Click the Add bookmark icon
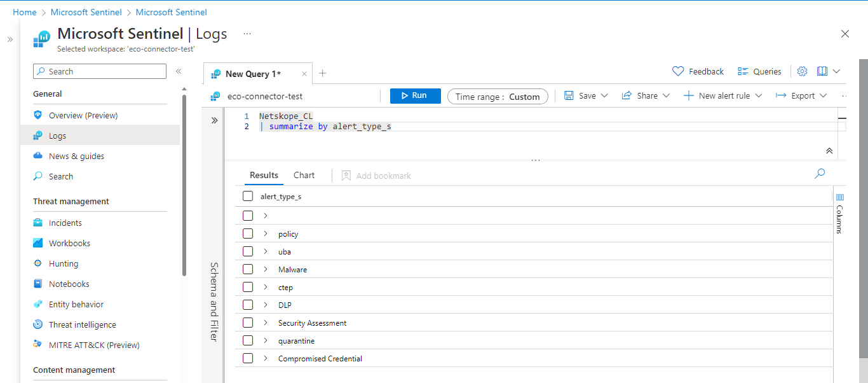868x383 pixels. click(x=346, y=175)
